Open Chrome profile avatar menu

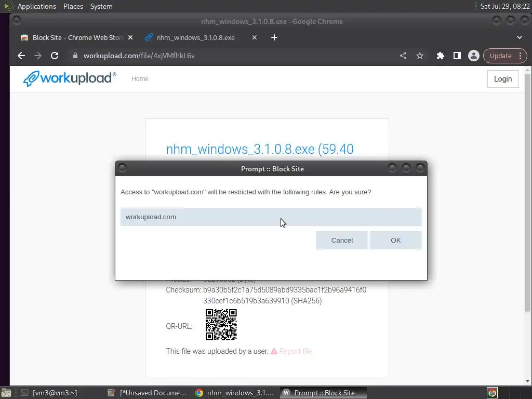coord(474,56)
